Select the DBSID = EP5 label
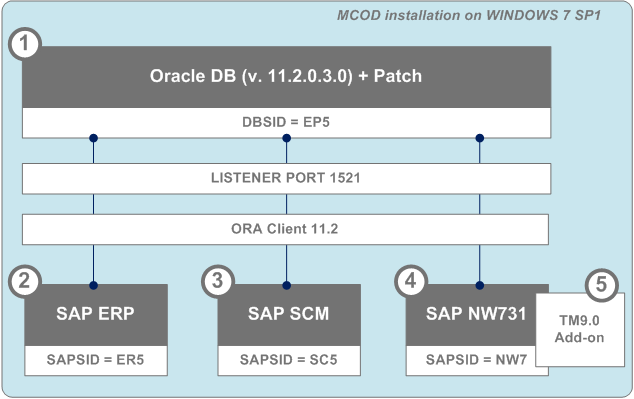This screenshot has height=399, width=634. 286,122
